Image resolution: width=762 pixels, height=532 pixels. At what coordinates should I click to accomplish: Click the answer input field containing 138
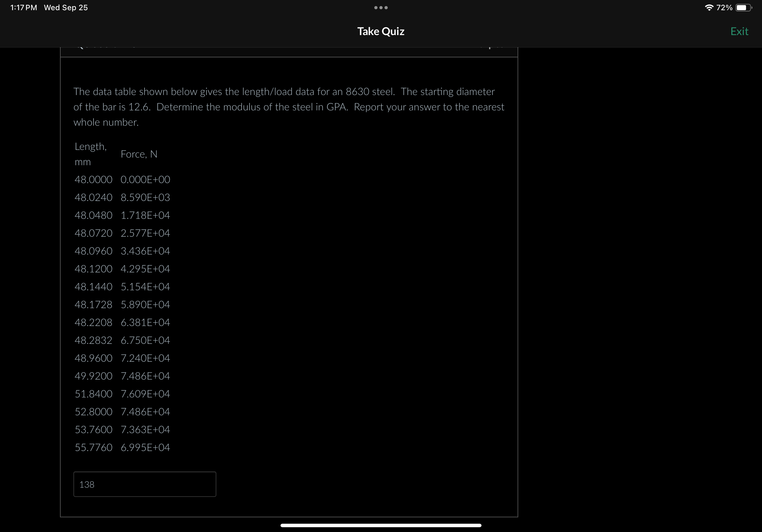tap(144, 484)
